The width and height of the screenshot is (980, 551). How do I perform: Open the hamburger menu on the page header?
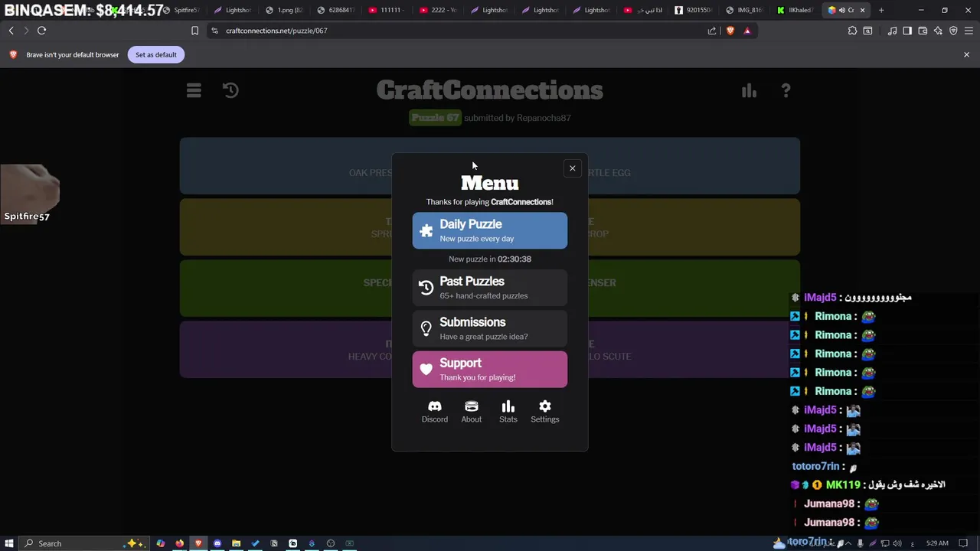click(194, 90)
